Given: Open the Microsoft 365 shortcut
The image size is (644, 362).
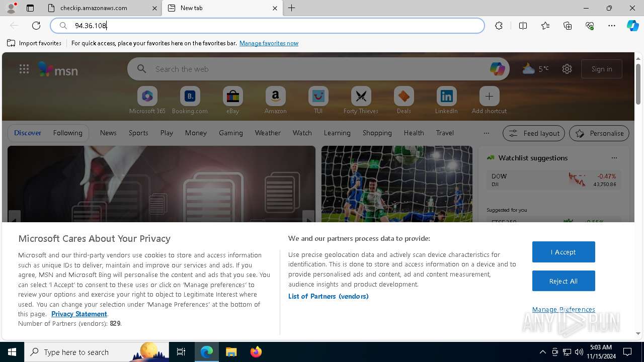Looking at the screenshot, I should (x=147, y=100).
